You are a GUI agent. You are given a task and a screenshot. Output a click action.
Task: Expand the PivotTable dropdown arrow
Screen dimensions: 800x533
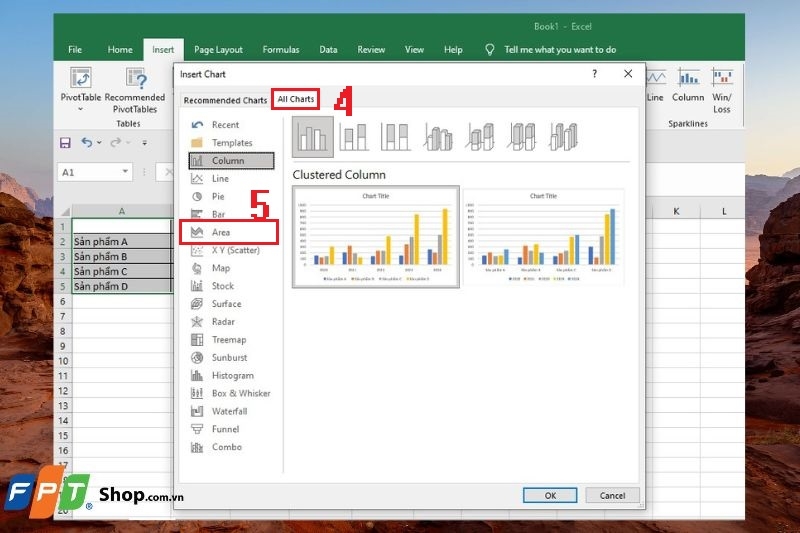(x=81, y=109)
